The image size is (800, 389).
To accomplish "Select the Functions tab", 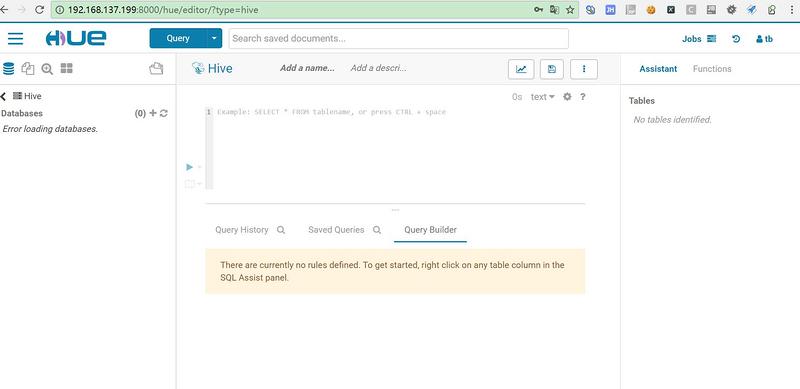I will click(712, 69).
